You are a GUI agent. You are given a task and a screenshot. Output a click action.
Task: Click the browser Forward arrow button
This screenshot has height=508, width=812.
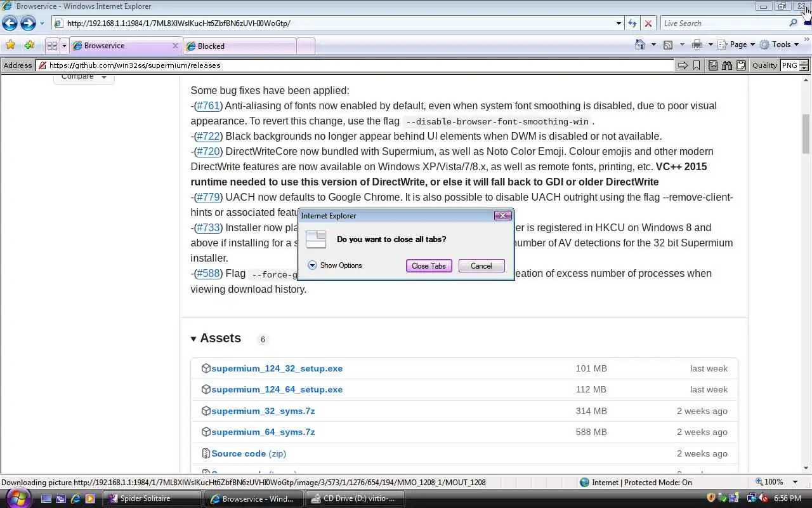pyautogui.click(x=28, y=23)
